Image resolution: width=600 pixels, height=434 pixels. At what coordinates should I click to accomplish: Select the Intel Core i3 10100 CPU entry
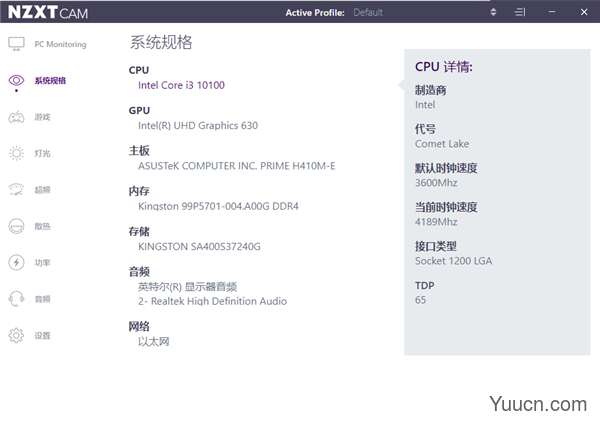[181, 85]
